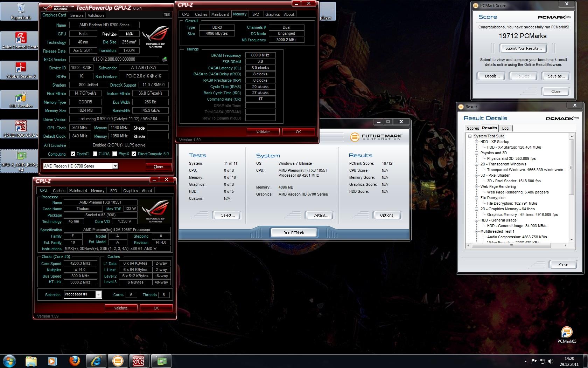Click Submit Your Results button
Image resolution: width=588 pixels, height=368 pixels.
tap(523, 48)
